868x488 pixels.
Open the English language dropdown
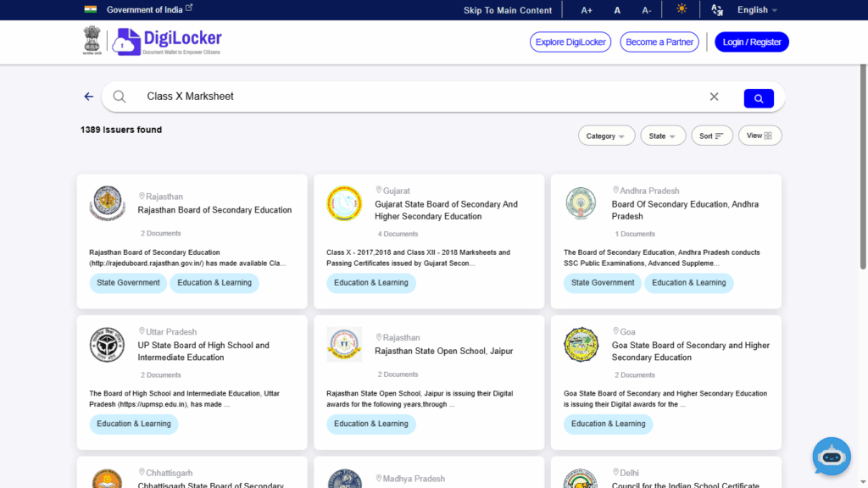(757, 10)
